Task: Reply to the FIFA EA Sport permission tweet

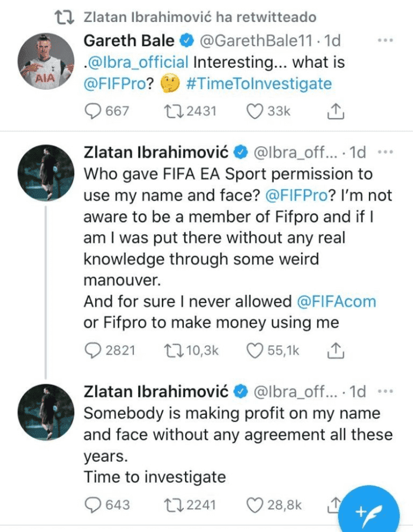Action: click(93, 350)
